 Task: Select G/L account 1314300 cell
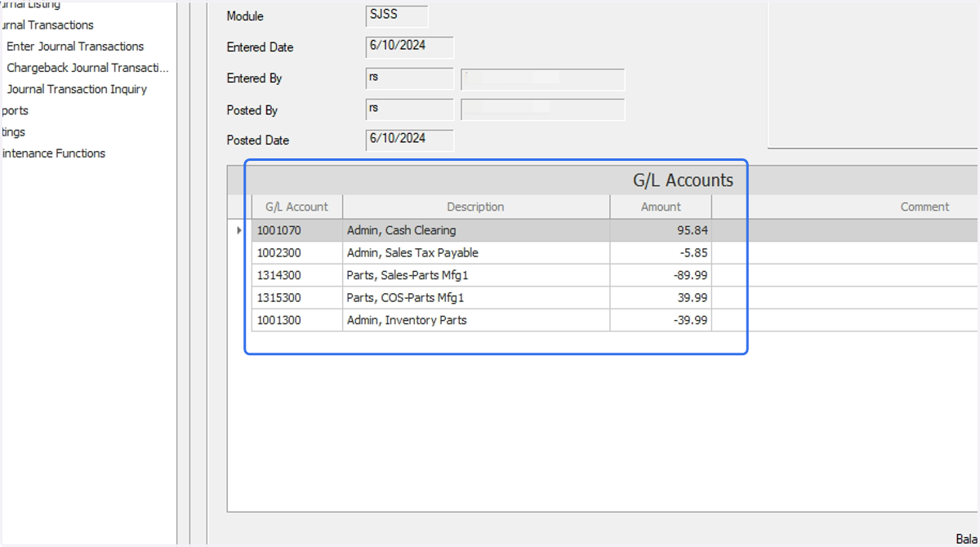[x=297, y=275]
